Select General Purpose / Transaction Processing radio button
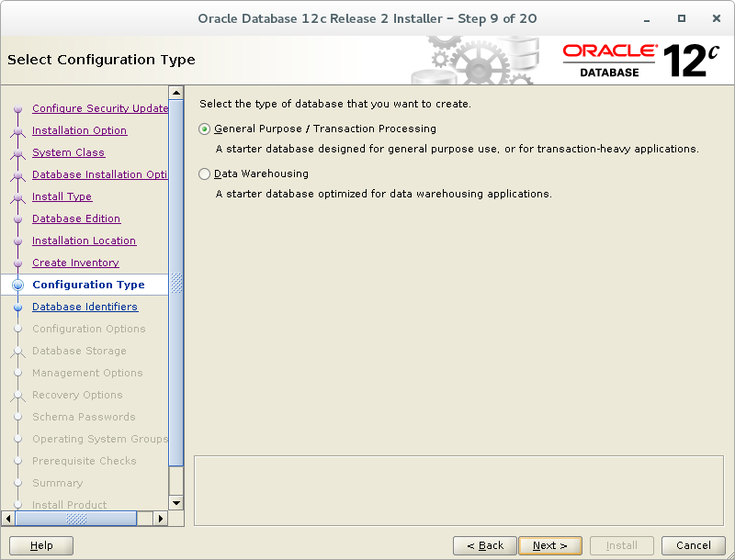Viewport: 735px width, 560px height. (204, 129)
